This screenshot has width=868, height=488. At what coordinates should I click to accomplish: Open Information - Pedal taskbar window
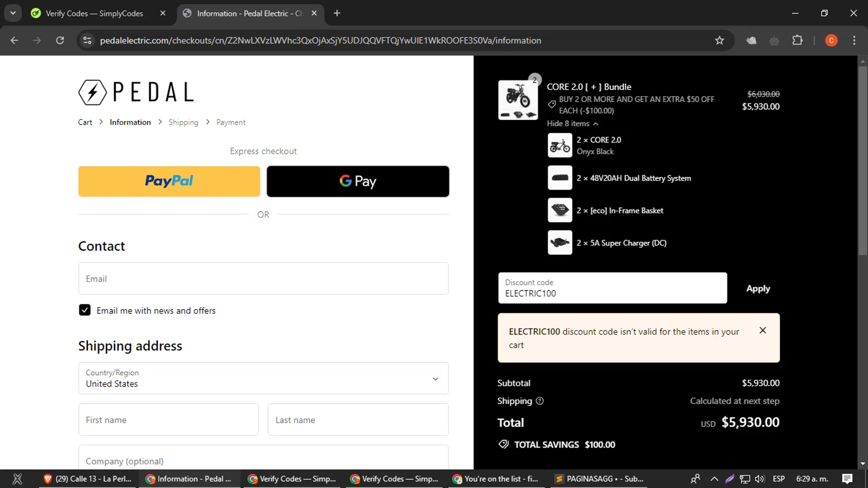coord(189,479)
